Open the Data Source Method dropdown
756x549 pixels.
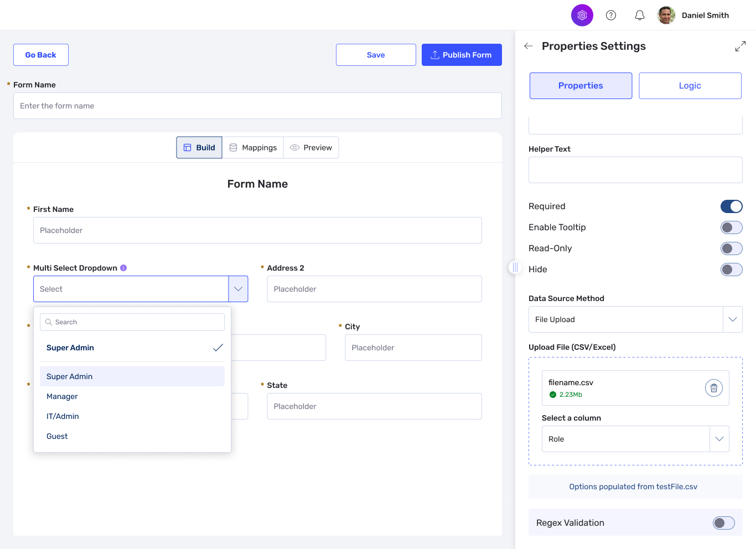pos(732,319)
